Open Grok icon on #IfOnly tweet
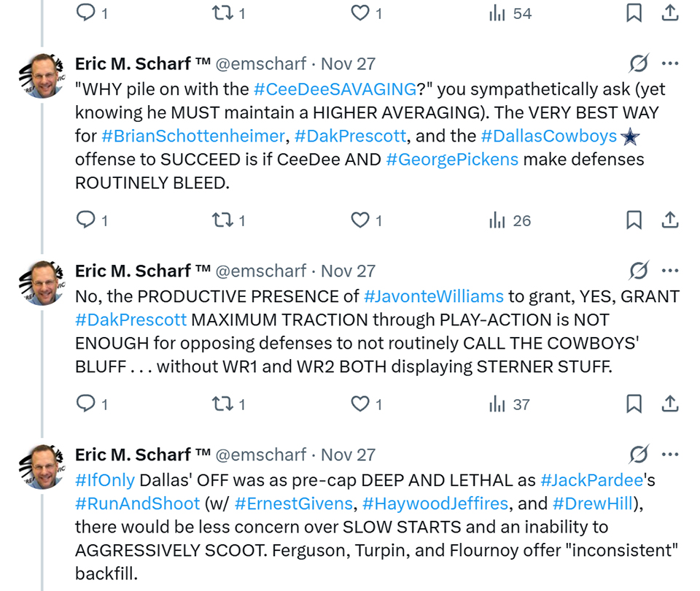This screenshot has height=591, width=700. coord(638,455)
